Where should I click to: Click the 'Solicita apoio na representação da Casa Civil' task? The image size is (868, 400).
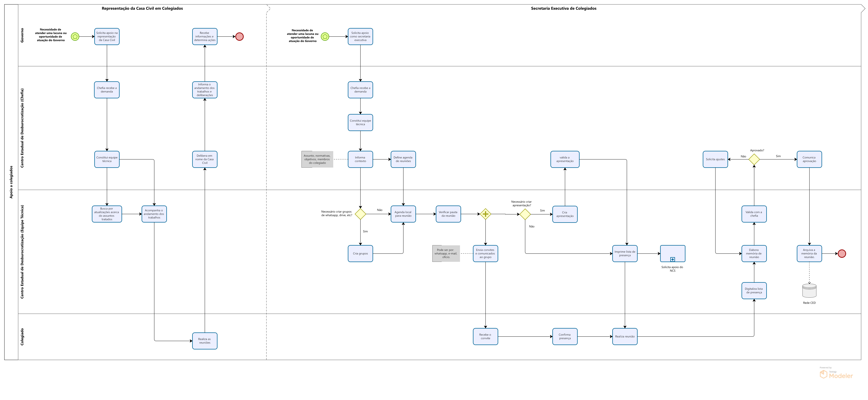[107, 36]
